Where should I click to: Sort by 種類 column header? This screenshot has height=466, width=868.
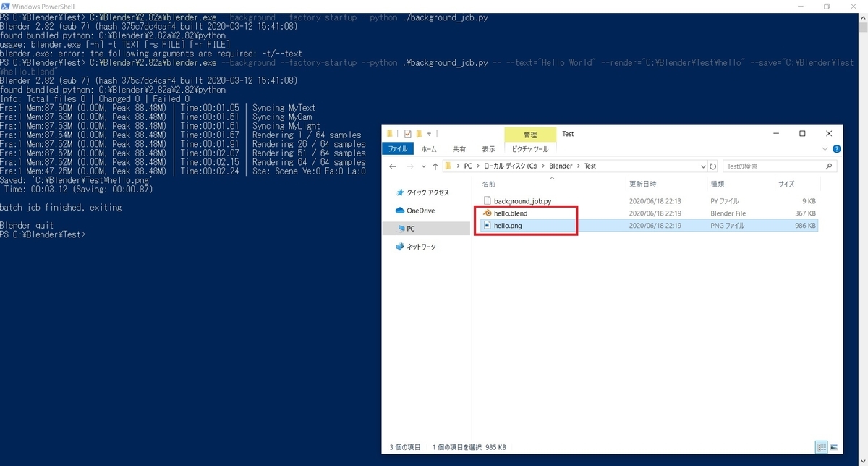718,184
